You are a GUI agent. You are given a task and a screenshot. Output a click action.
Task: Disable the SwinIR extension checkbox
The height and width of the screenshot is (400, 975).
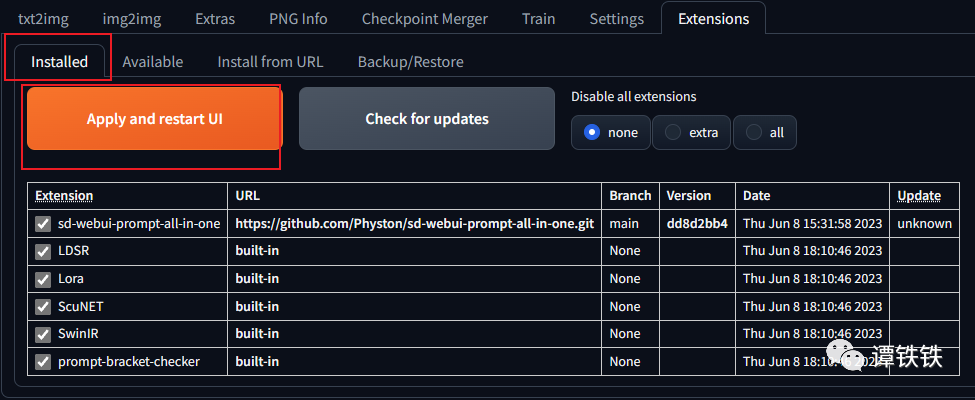tap(43, 334)
